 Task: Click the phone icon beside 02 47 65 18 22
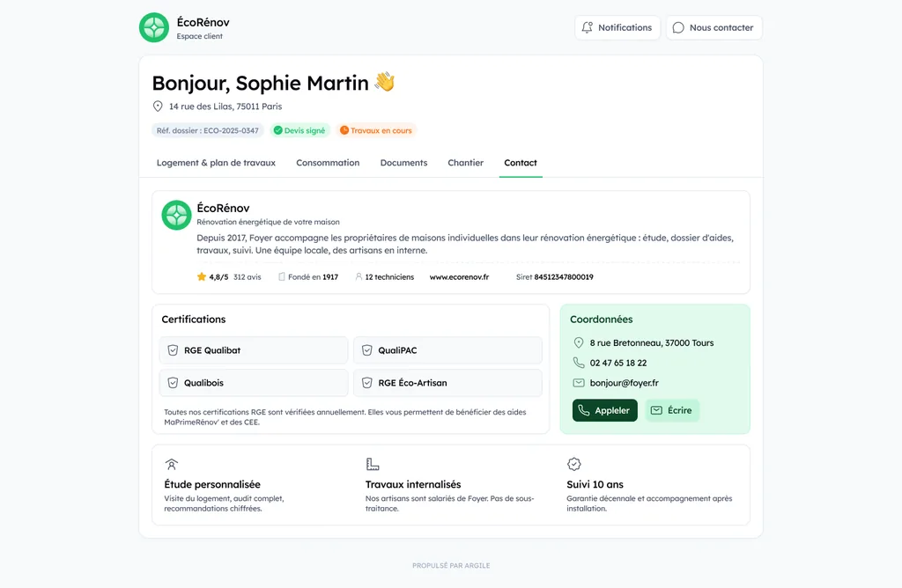(x=579, y=363)
